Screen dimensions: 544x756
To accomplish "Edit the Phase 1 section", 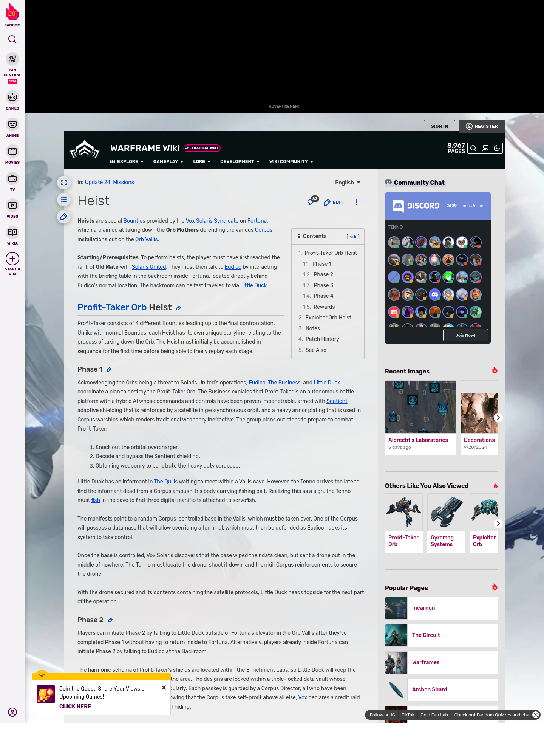I will [109, 369].
